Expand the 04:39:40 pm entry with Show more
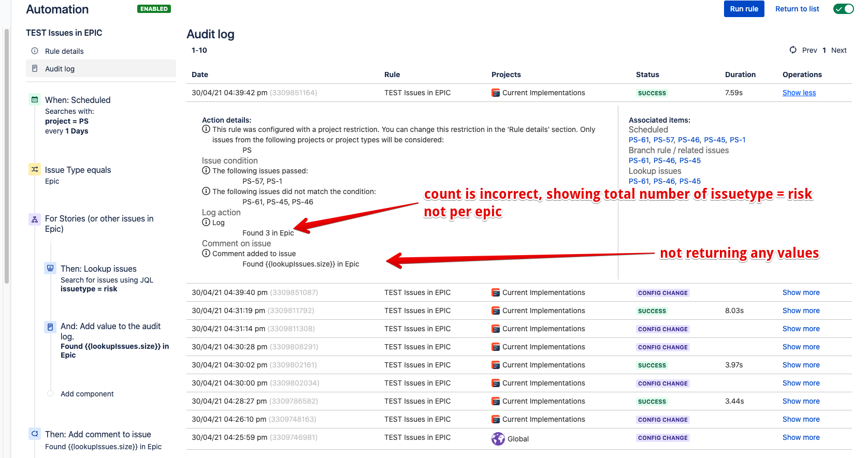The image size is (868, 458). tap(801, 292)
